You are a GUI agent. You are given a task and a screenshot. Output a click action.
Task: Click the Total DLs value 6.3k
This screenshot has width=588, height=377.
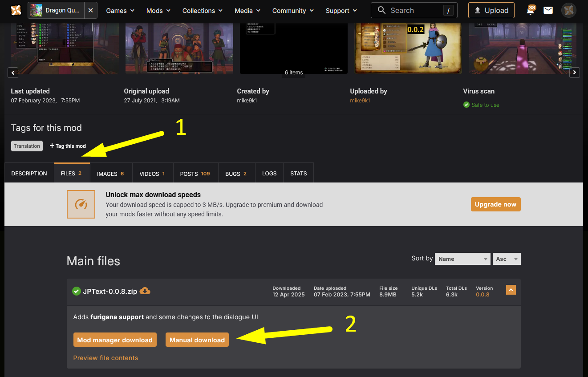click(x=452, y=295)
